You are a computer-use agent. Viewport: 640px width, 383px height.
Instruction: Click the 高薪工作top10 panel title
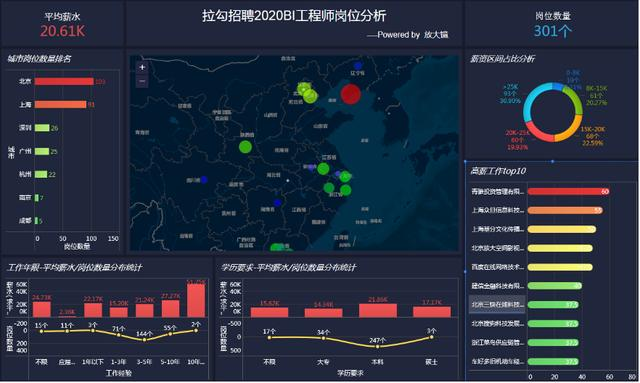[498, 171]
